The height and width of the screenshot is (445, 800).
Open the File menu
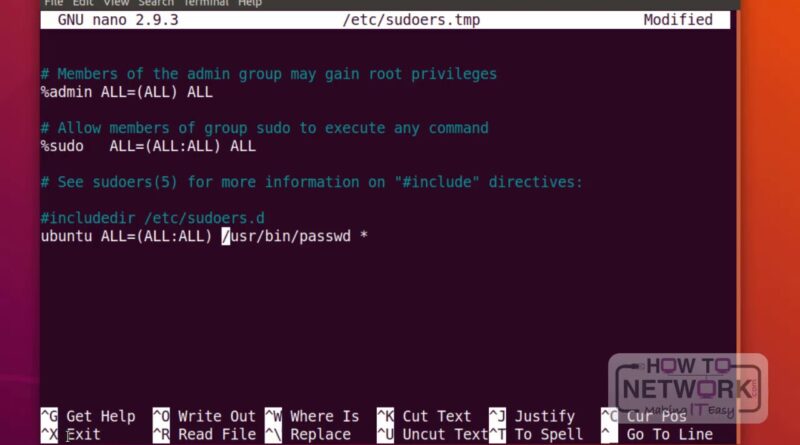[54, 3]
